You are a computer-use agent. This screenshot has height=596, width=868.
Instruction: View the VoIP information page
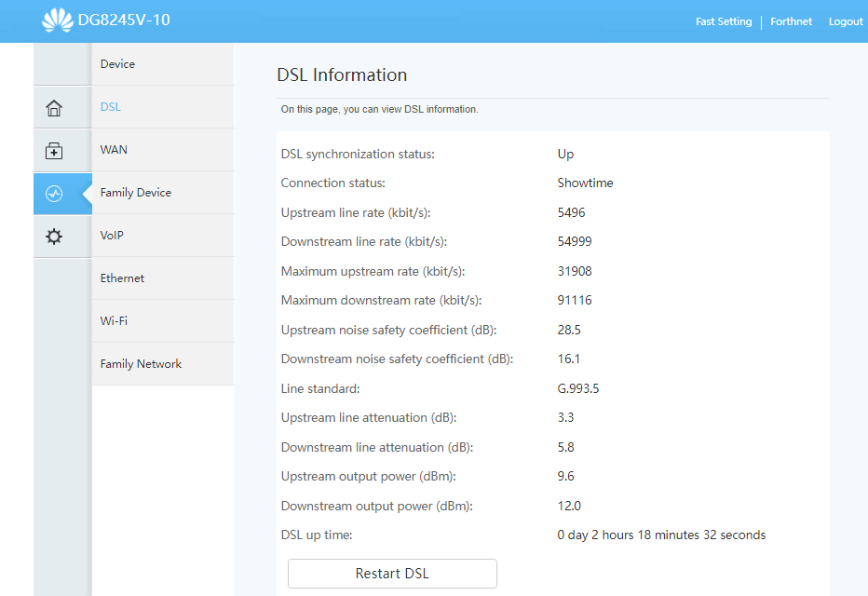(x=112, y=236)
